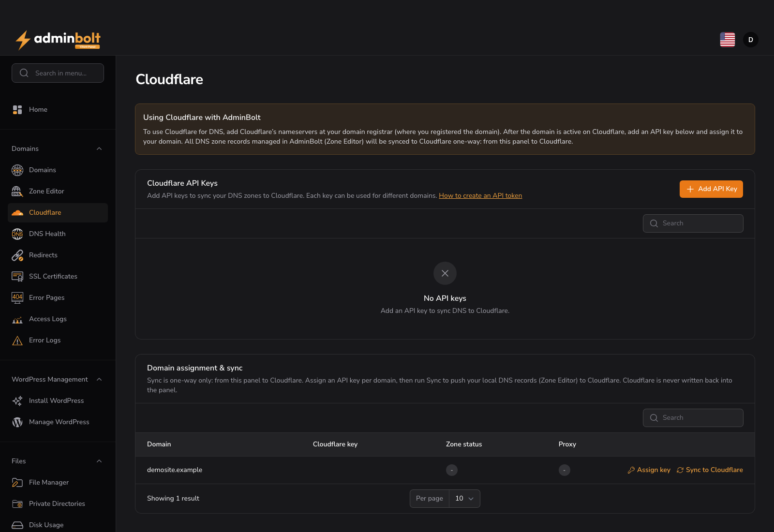The width and height of the screenshot is (774, 532).
Task: Click the Cloudflare key column header
Action: coord(335,444)
